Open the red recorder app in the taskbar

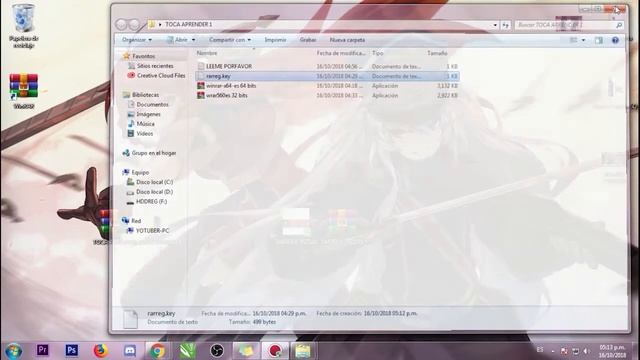click(274, 351)
